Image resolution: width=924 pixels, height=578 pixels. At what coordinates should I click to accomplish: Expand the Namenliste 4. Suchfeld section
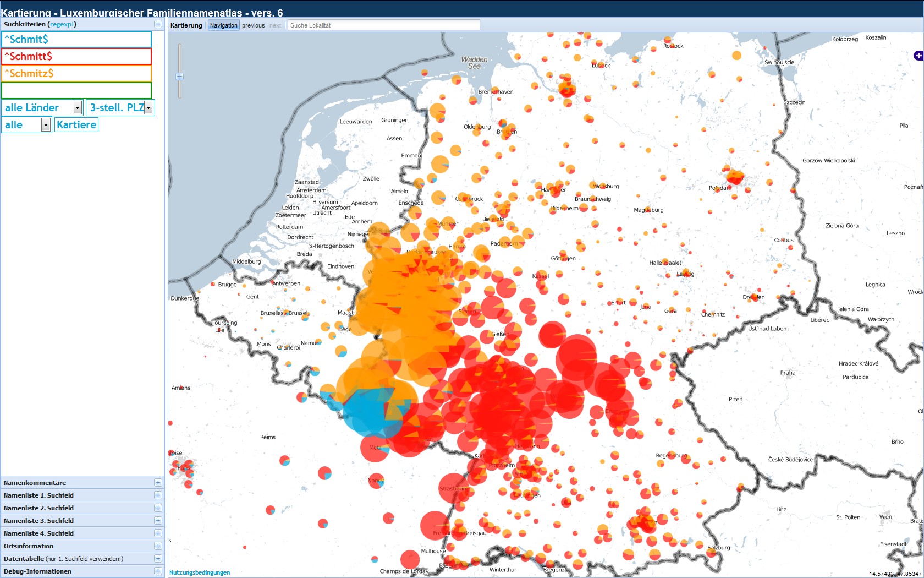(x=158, y=533)
